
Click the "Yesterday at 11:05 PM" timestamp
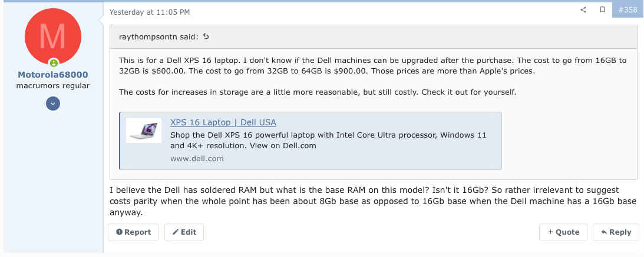150,12
